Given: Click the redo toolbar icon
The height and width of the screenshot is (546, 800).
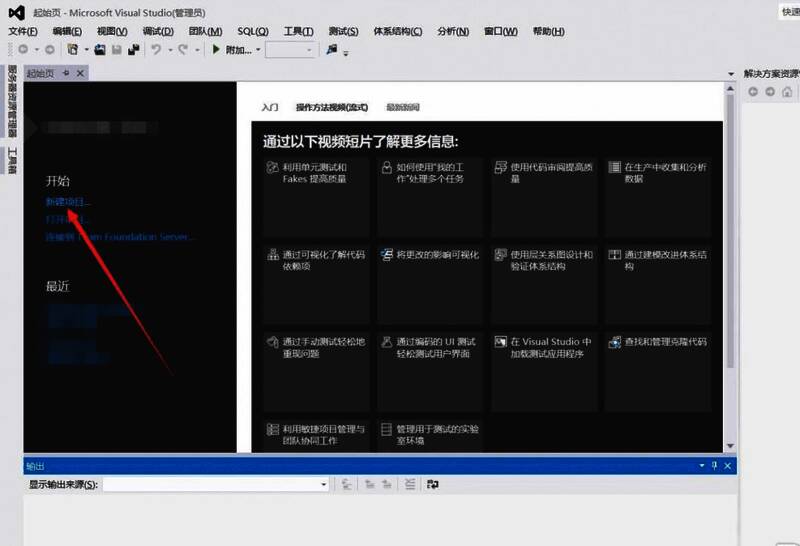Looking at the screenshot, I should pos(183,49).
